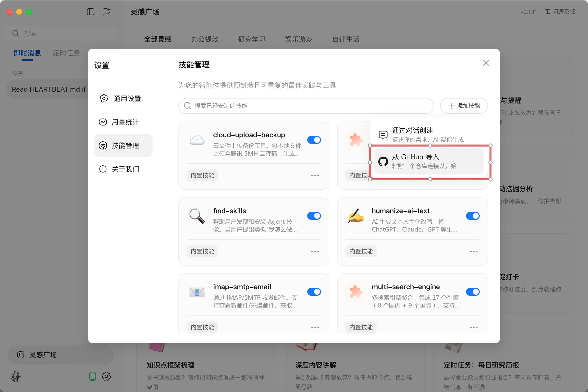This screenshot has height=392, width=588.
Task: Disable the cloud-upload-backup skill
Action: click(314, 140)
